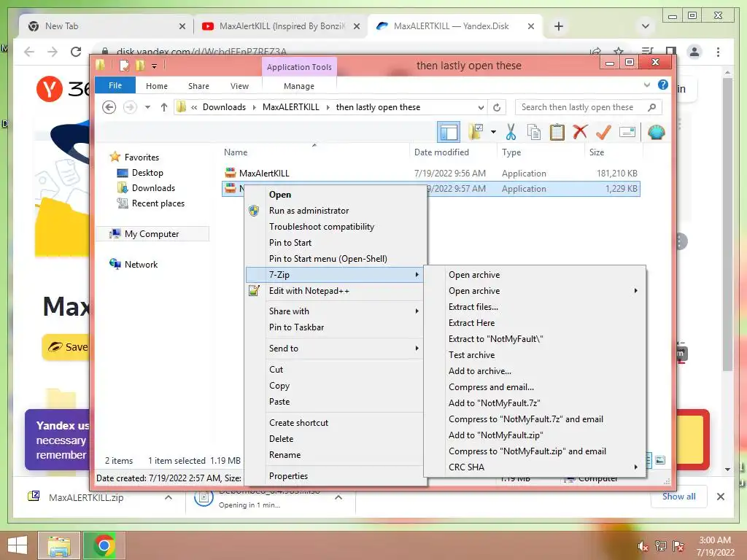Image resolution: width=747 pixels, height=560 pixels.
Task: Toggle the preview pane toolbar icon
Action: (449, 132)
